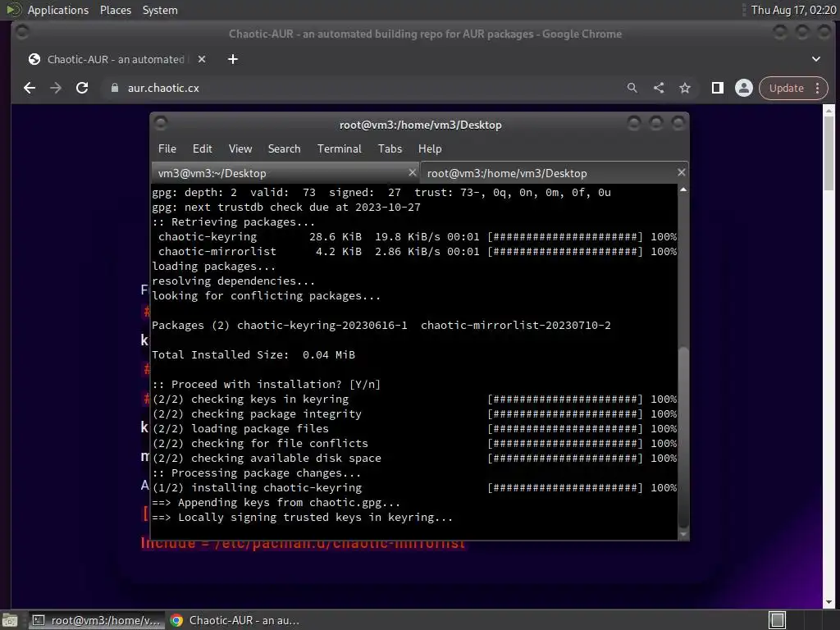Expand Chrome tab search chevron
This screenshot has height=630, width=840.
pyautogui.click(x=816, y=59)
